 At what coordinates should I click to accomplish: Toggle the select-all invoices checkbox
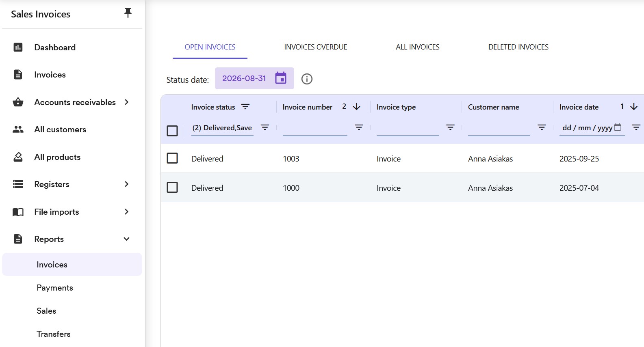pyautogui.click(x=172, y=131)
